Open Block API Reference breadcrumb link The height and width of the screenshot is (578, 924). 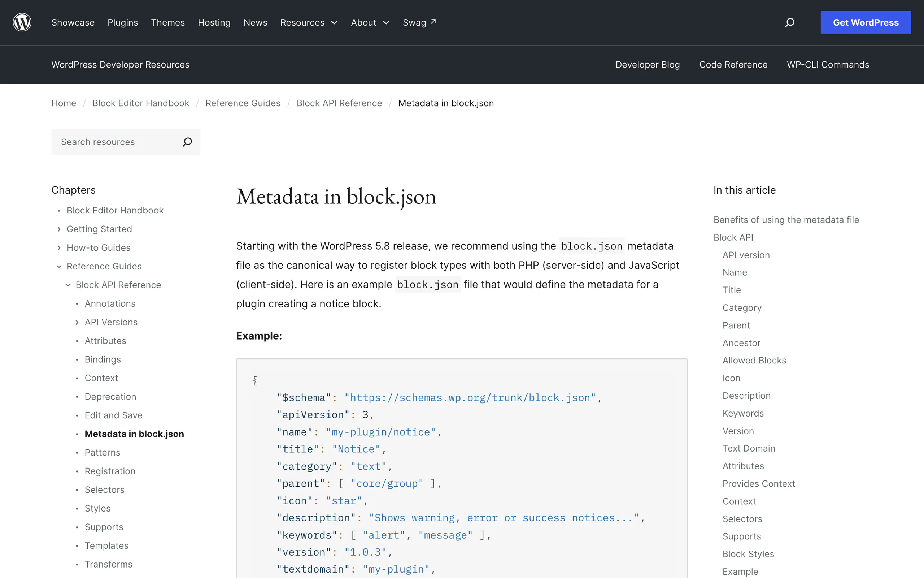click(339, 103)
